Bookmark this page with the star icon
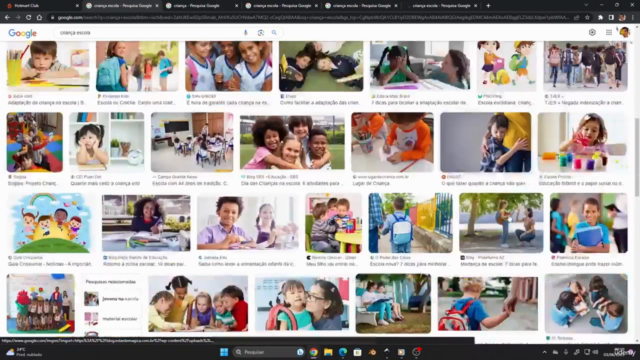The image size is (640, 360). 587,18
